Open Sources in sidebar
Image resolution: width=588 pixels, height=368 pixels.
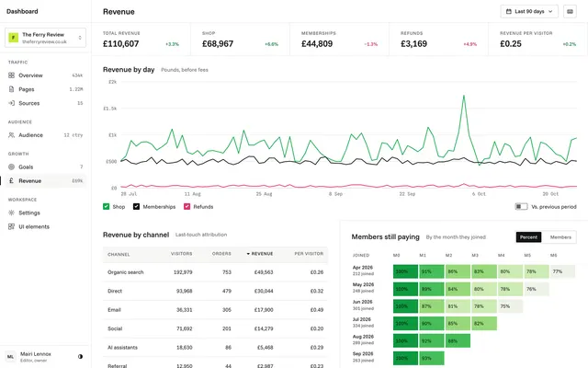click(x=45, y=103)
